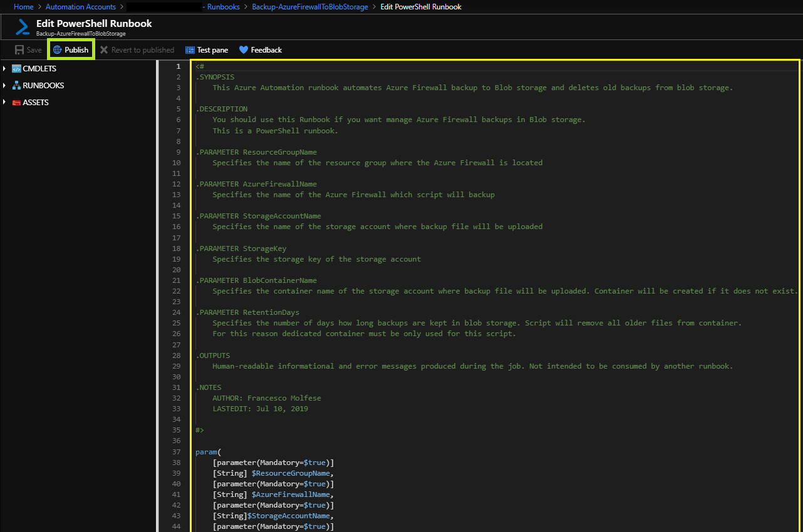The height and width of the screenshot is (532, 803).
Task: Click the Publish globe icon
Action: tap(57, 50)
